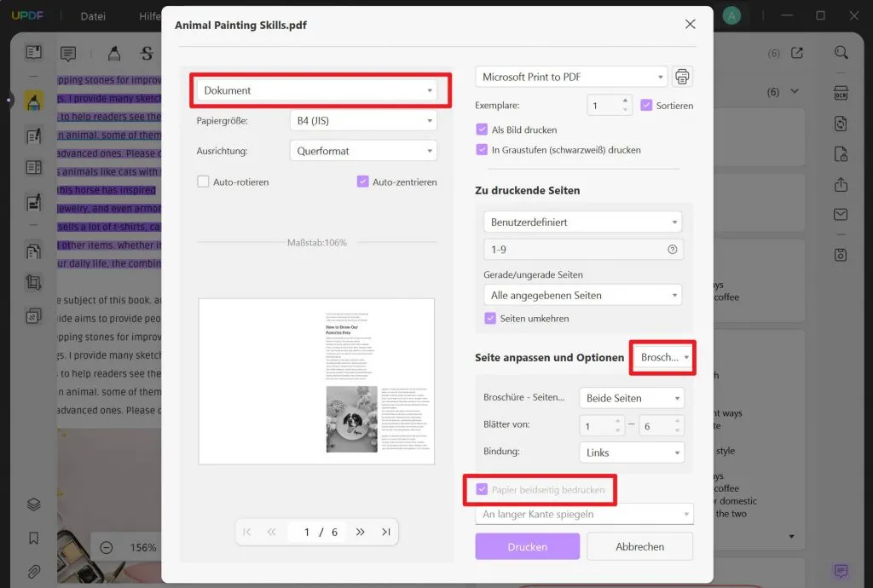Uncheck In Graustufen drucken option
Screen dimensions: 873x588
coord(482,149)
